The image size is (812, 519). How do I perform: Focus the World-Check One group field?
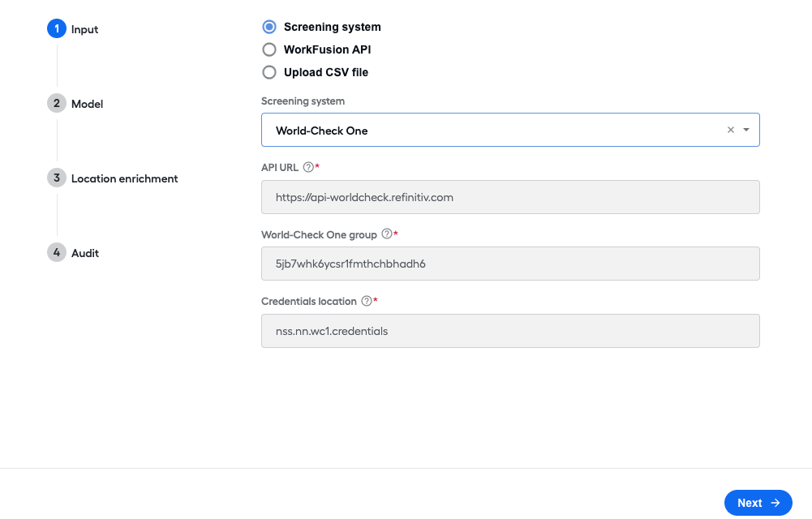tap(510, 264)
